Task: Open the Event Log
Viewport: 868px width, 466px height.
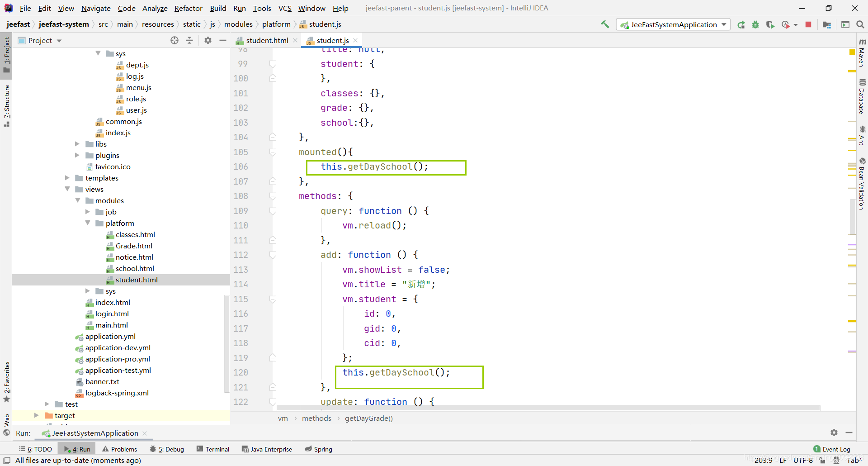Action: [832, 449]
